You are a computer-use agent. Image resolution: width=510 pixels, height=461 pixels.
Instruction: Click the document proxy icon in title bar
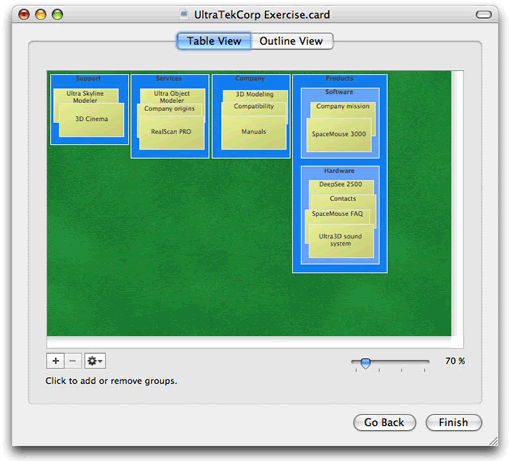(184, 14)
